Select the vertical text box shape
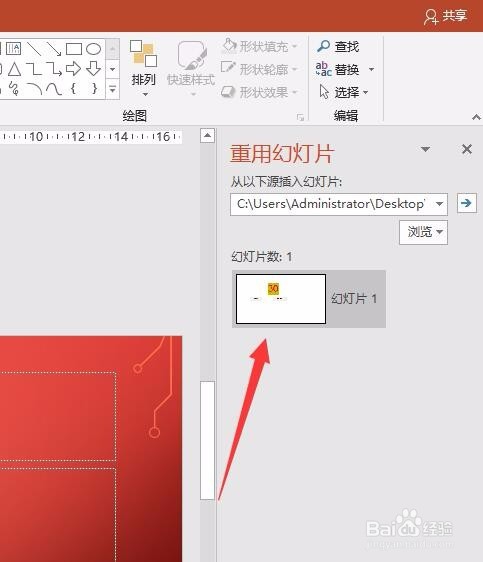483x562 pixels. click(x=14, y=49)
